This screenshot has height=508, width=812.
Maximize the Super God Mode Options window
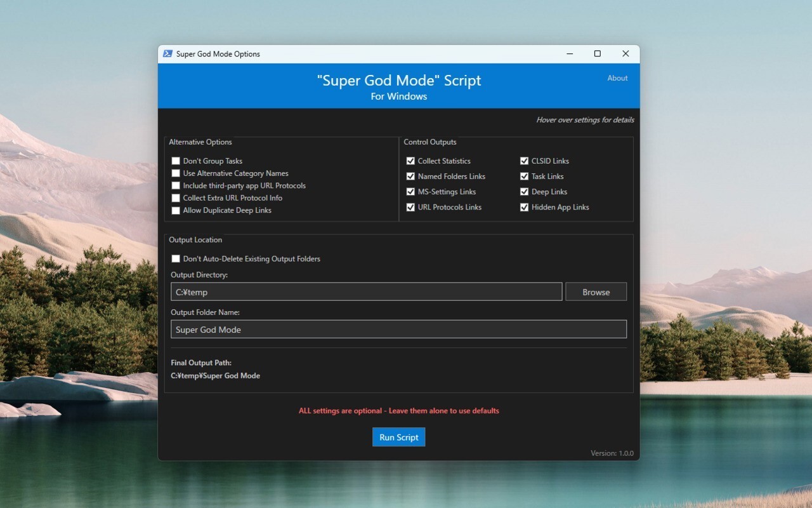597,54
